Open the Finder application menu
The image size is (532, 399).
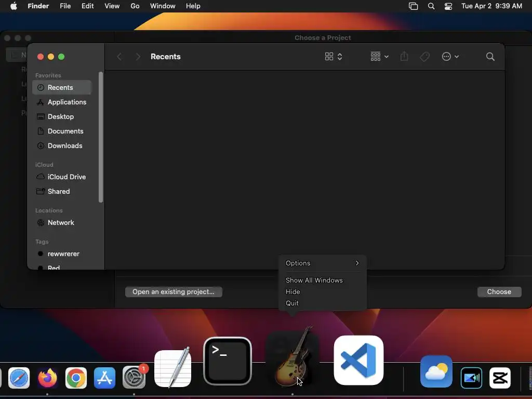click(x=38, y=6)
